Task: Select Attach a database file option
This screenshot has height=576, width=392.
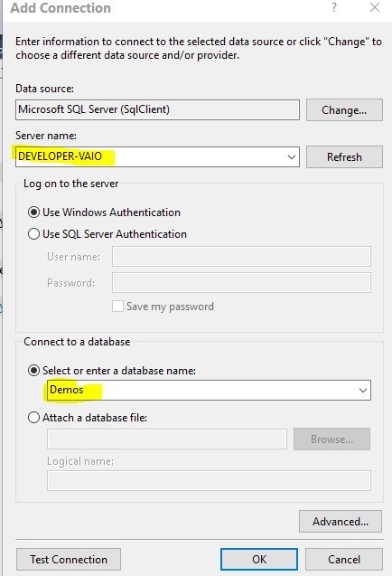Action: pos(33,418)
